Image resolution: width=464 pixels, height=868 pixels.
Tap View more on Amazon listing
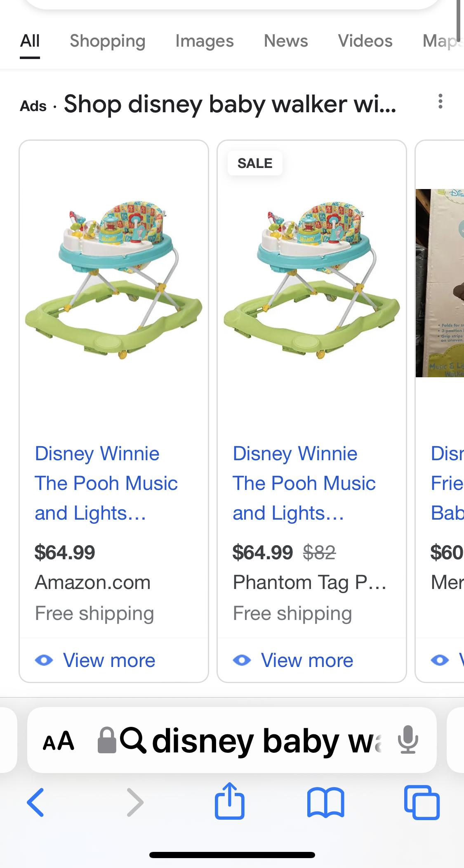point(109,660)
